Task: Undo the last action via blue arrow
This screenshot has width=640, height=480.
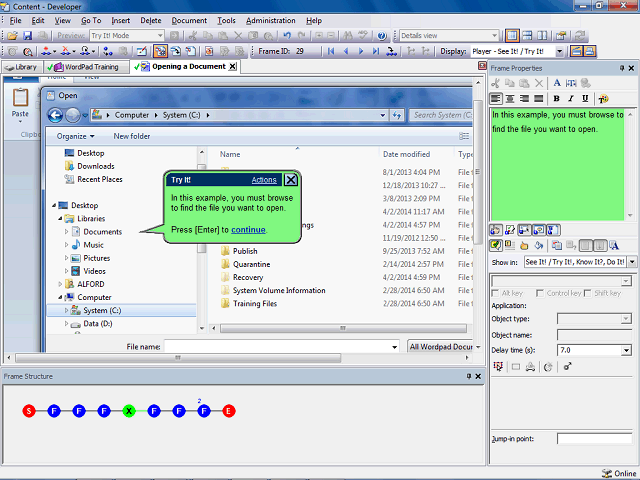Action: [x=287, y=36]
